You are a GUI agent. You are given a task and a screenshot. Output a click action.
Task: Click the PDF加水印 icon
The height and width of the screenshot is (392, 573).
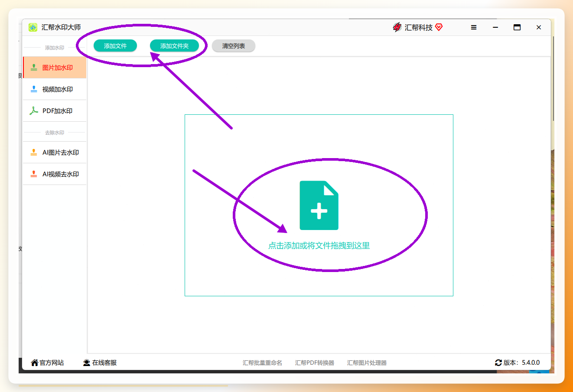pos(34,111)
